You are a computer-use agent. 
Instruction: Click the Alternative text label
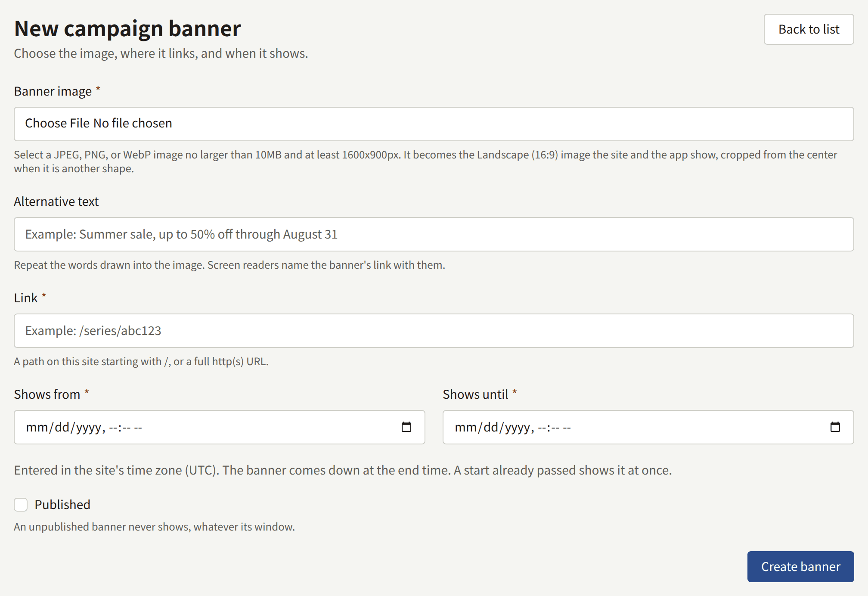tap(56, 202)
